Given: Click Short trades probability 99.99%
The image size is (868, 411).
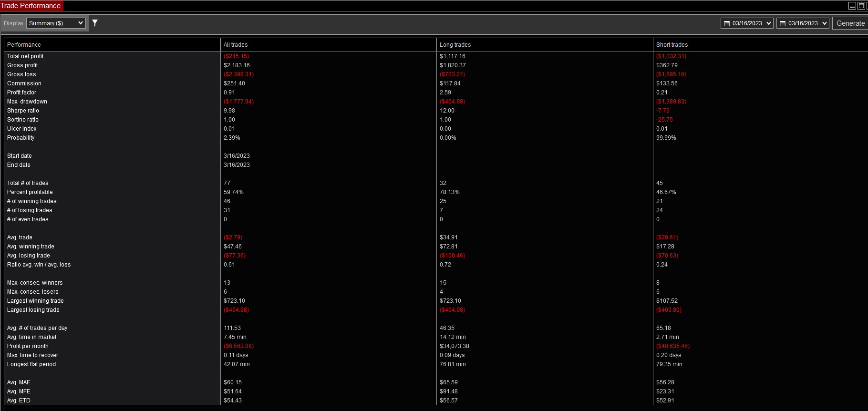Looking at the screenshot, I should tap(666, 138).
